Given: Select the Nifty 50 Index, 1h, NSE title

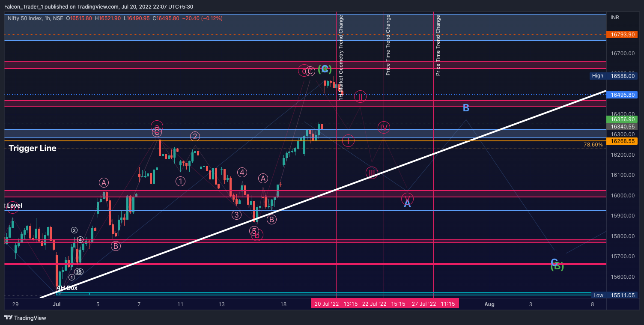Looking at the screenshot, I should point(35,18).
